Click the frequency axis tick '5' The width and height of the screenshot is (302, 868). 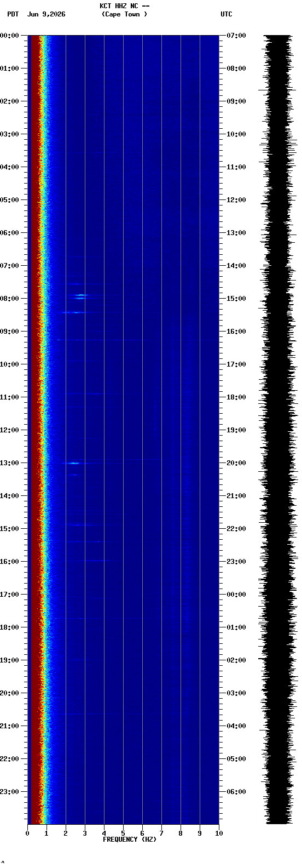(x=123, y=833)
